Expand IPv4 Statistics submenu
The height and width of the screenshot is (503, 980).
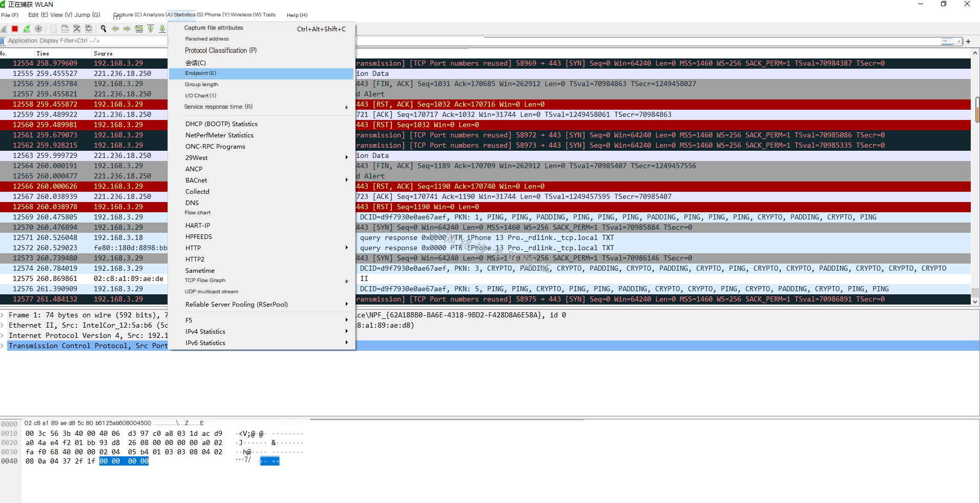(x=262, y=332)
